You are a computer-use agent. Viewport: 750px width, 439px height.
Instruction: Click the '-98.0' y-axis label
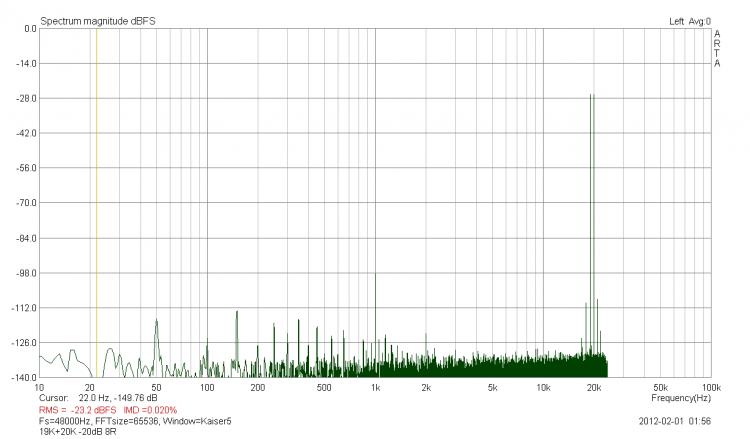(26, 273)
